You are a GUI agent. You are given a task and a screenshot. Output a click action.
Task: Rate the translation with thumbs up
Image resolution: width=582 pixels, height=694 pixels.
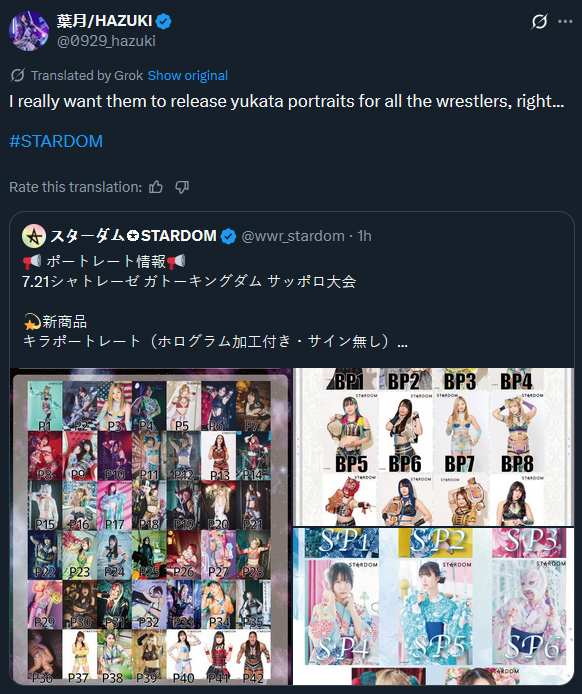[156, 187]
